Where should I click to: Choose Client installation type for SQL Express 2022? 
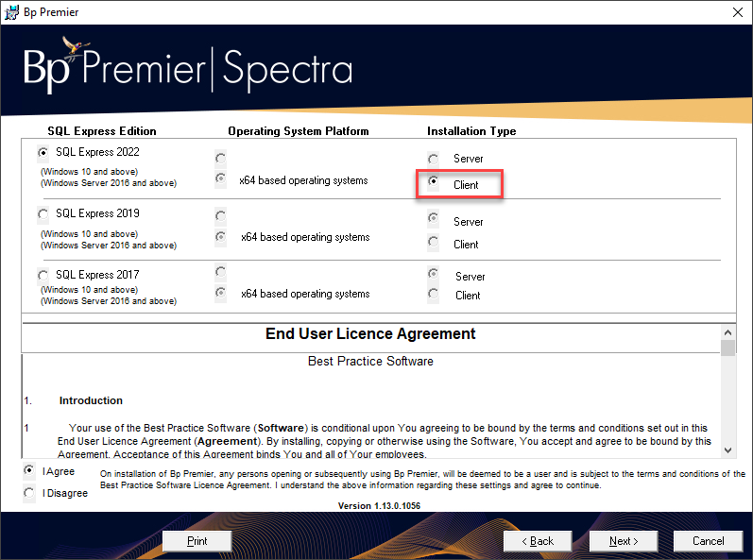point(433,181)
